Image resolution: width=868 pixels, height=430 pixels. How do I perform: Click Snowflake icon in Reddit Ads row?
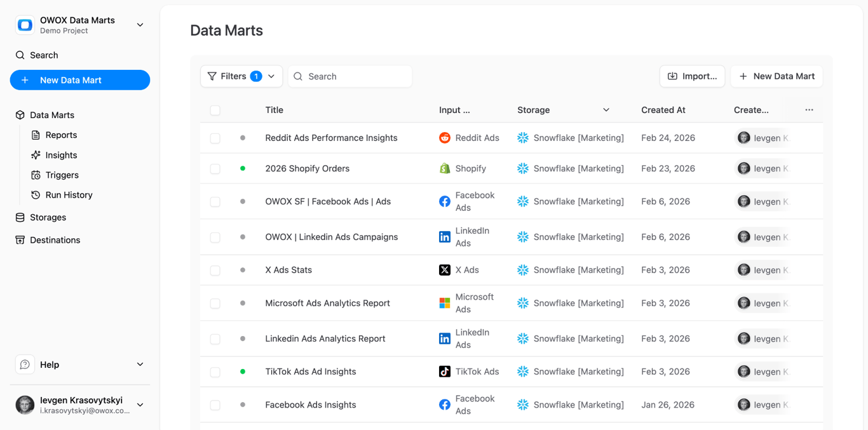(523, 138)
